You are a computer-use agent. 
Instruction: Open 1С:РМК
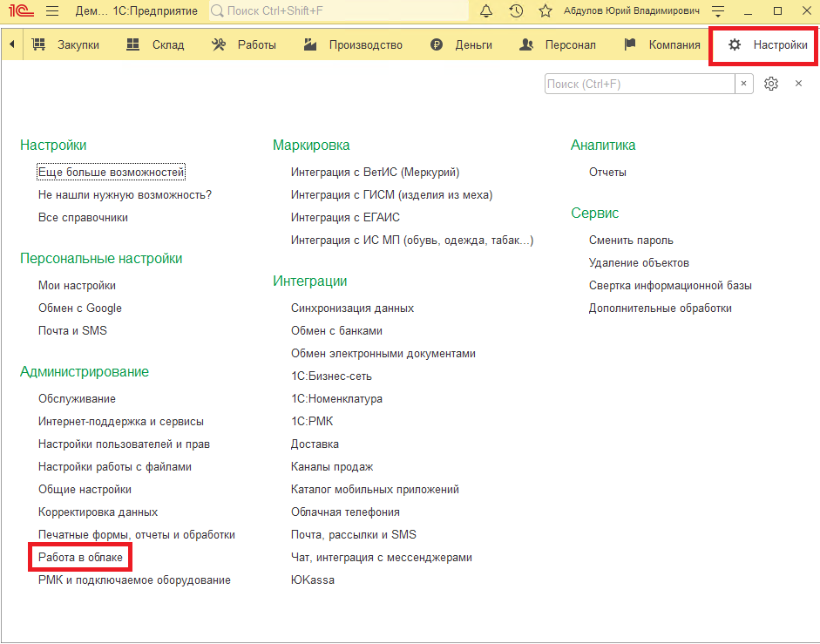coord(312,421)
